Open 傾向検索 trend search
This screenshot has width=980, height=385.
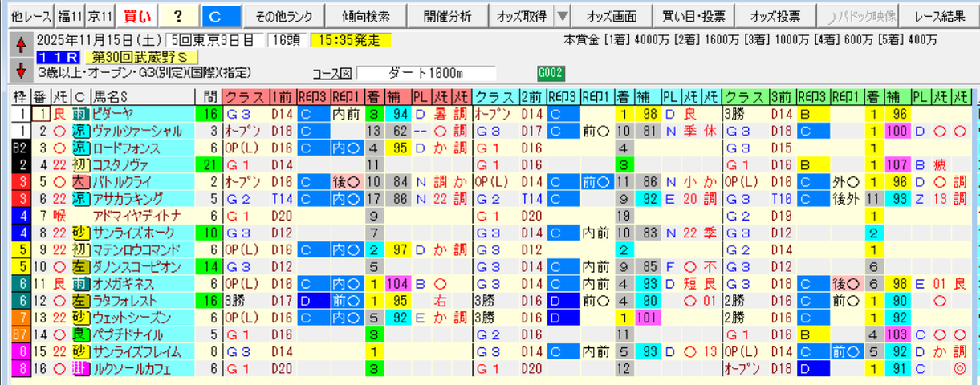(364, 16)
